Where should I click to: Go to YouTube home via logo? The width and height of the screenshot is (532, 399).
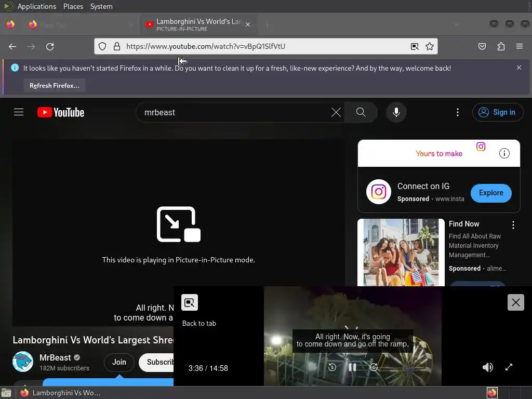(61, 112)
